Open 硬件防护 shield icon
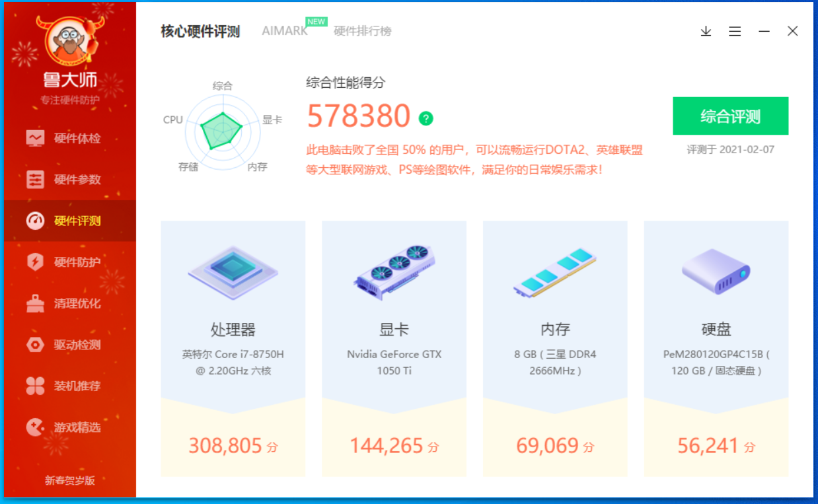 35,262
